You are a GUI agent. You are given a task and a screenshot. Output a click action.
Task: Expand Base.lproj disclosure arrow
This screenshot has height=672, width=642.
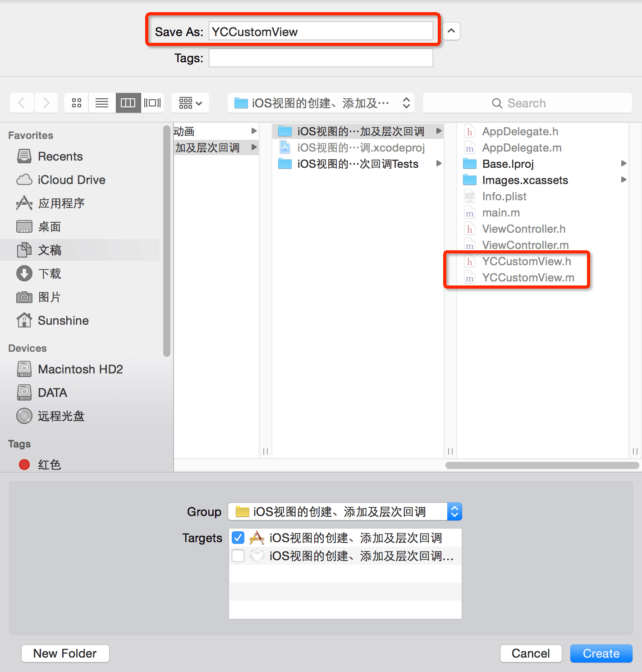(x=624, y=163)
